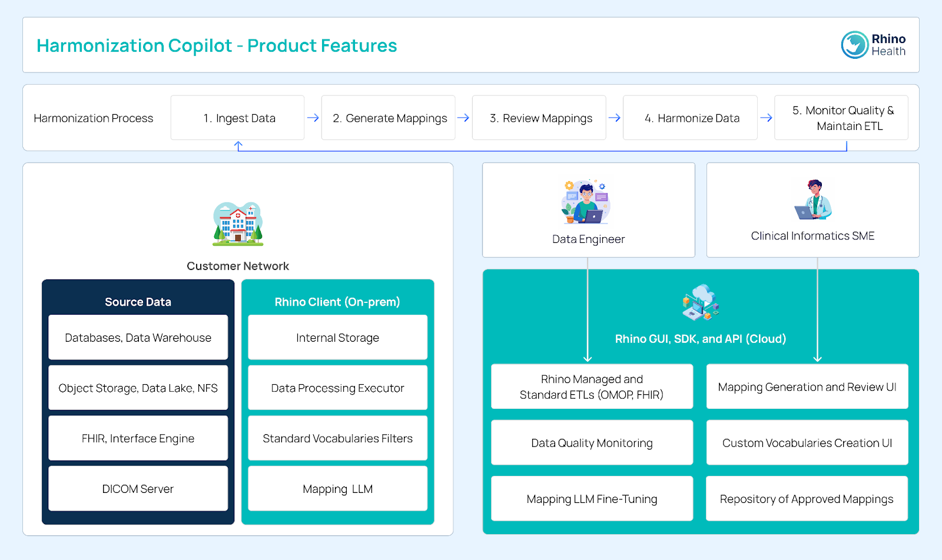Image resolution: width=942 pixels, height=560 pixels.
Task: Click the Data Engineer illustration icon
Action: pyautogui.click(x=586, y=202)
